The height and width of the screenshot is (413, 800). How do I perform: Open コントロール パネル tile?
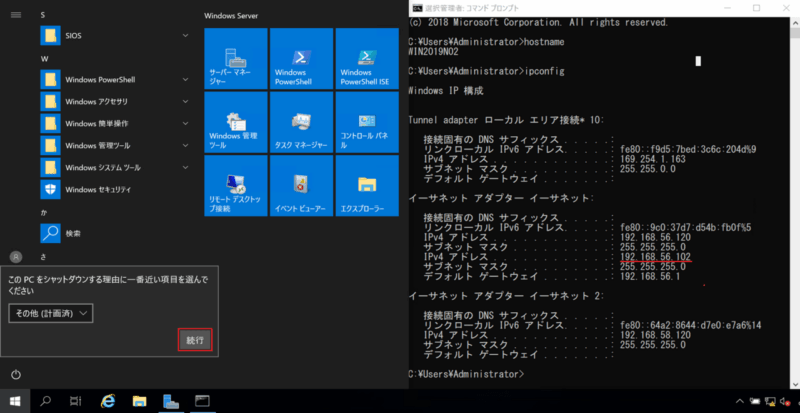[x=367, y=122]
